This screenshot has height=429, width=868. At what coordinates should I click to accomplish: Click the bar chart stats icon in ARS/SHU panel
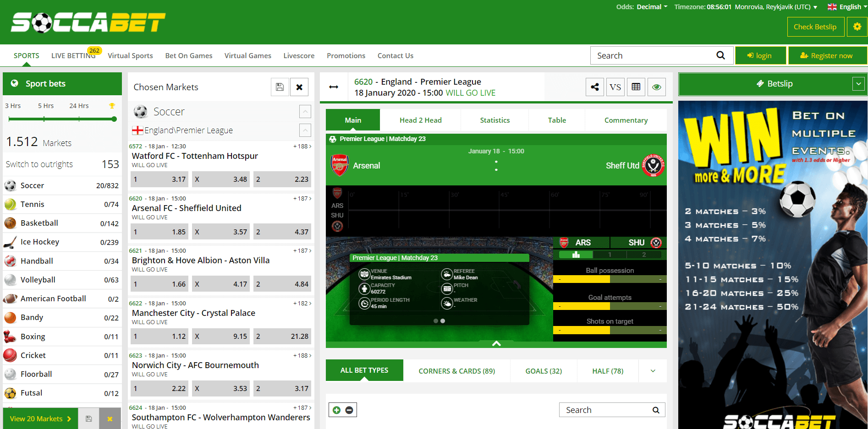576,255
